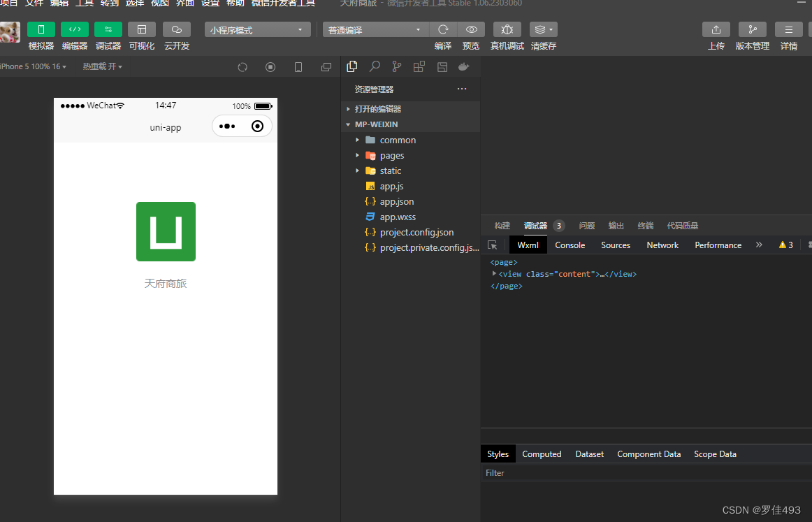
Task: Open app.json file
Action: (396, 202)
